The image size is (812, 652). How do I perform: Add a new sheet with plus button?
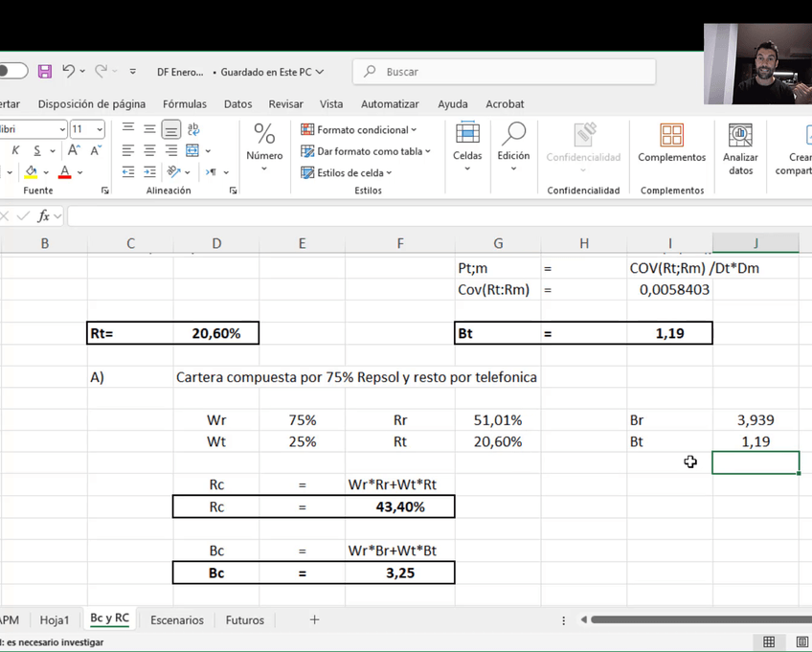pyautogui.click(x=314, y=620)
